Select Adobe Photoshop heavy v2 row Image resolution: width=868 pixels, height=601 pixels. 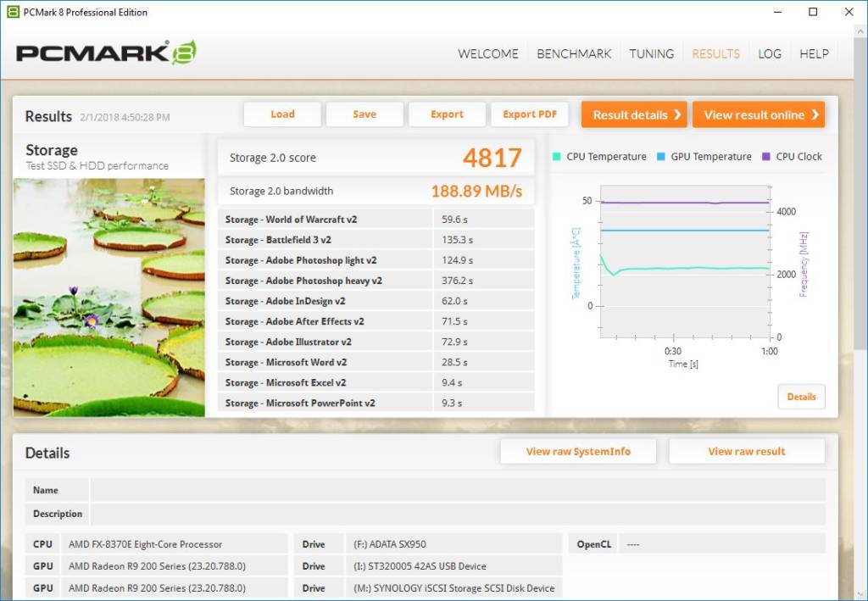376,281
